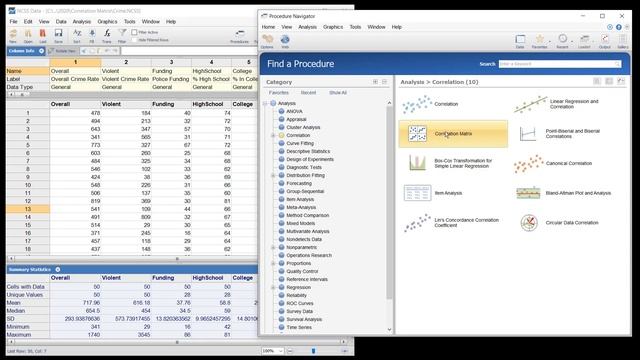This screenshot has width=640, height=360.
Task: Click the Sort icon in data toolbar
Action: click(x=77, y=36)
